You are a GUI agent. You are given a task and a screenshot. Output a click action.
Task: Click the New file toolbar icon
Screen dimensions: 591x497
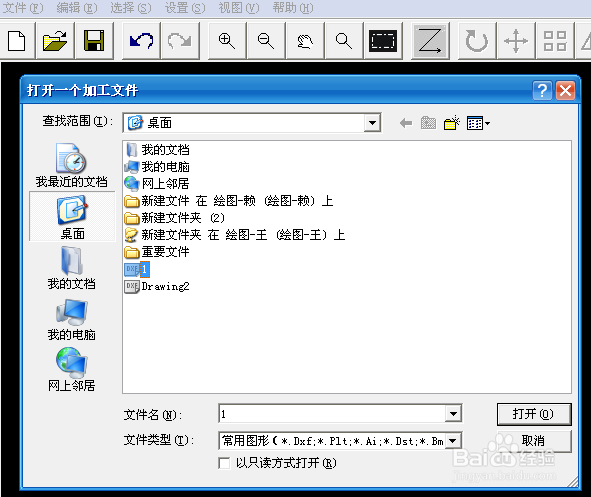pos(17,41)
